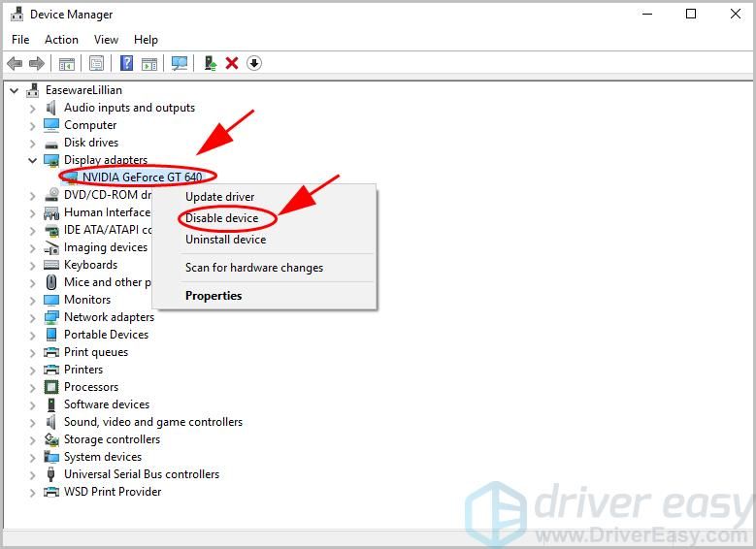The image size is (756, 549).
Task: Expand the Audio inputs and outputs node
Action: [x=32, y=108]
